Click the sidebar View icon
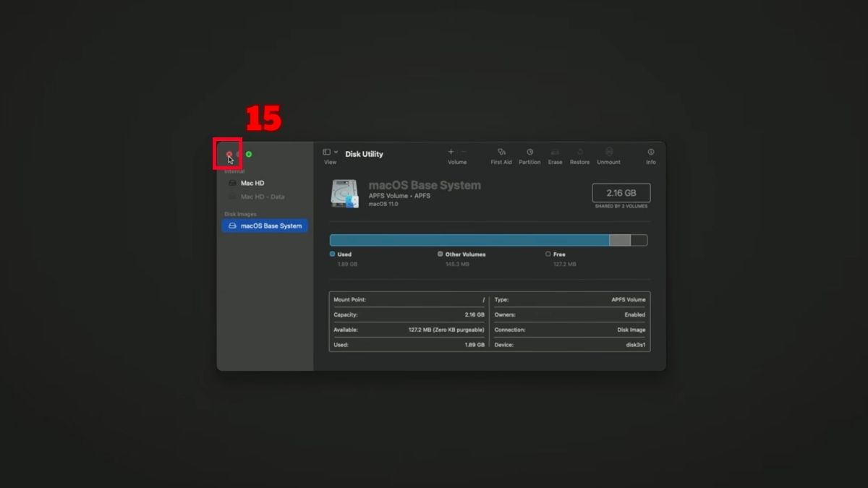Screen dimensions: 868x488 pos(326,152)
